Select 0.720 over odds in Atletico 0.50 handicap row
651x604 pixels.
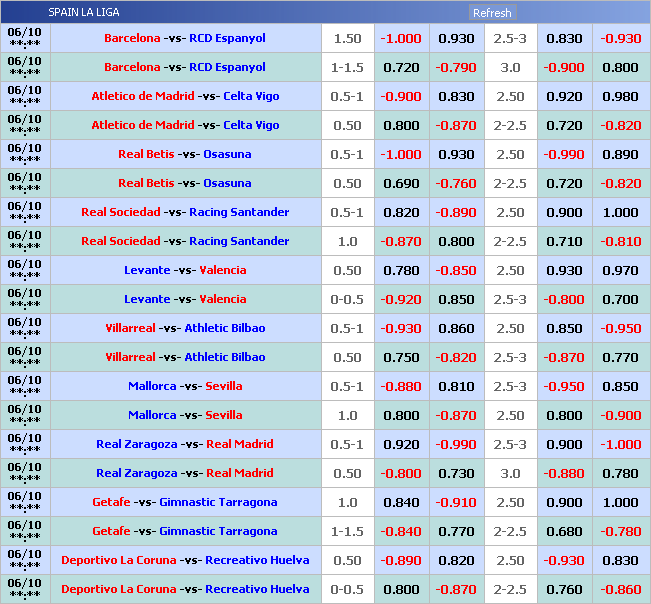tap(564, 125)
